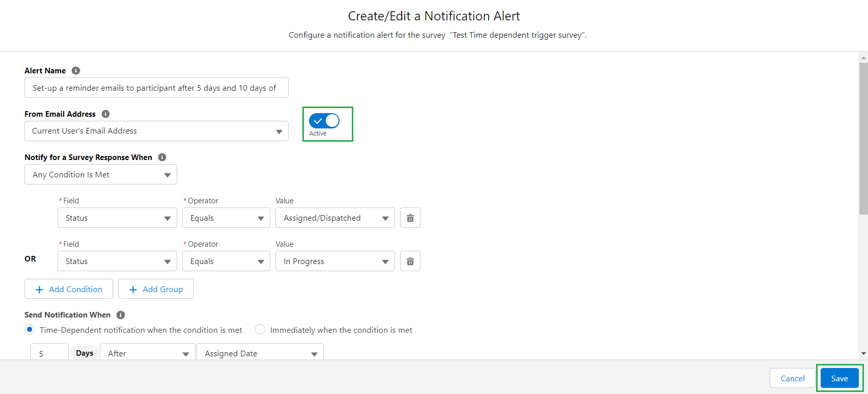The image size is (868, 394).
Task: Click the Add Condition button
Action: [69, 289]
